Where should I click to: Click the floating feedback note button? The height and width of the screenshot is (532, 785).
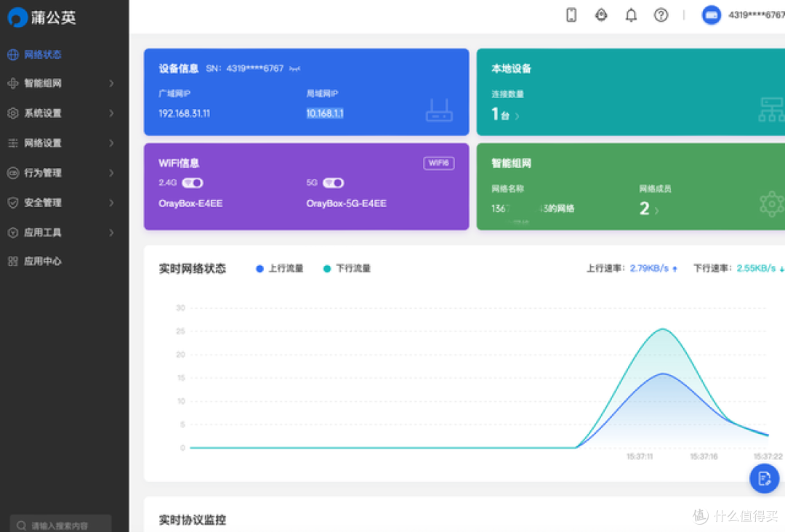coord(764,478)
